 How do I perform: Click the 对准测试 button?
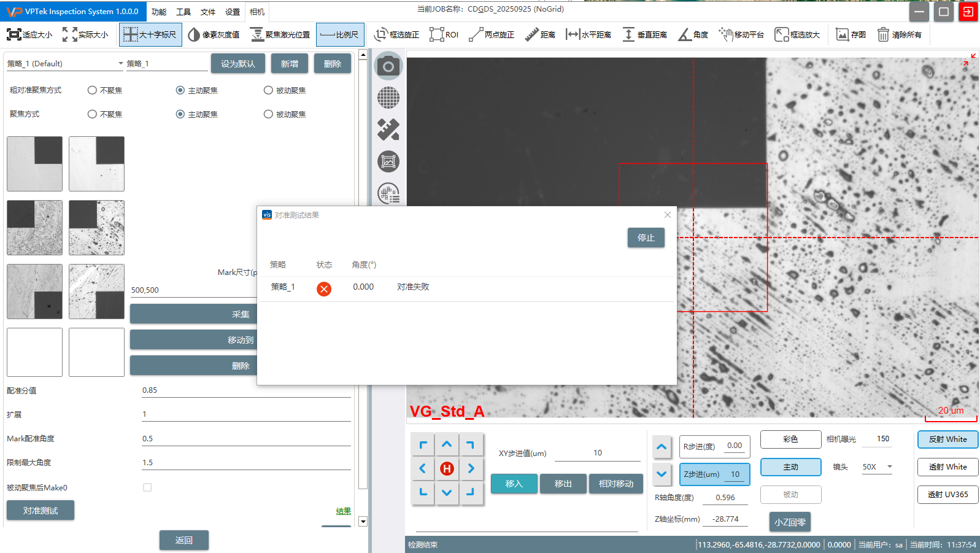(x=41, y=510)
